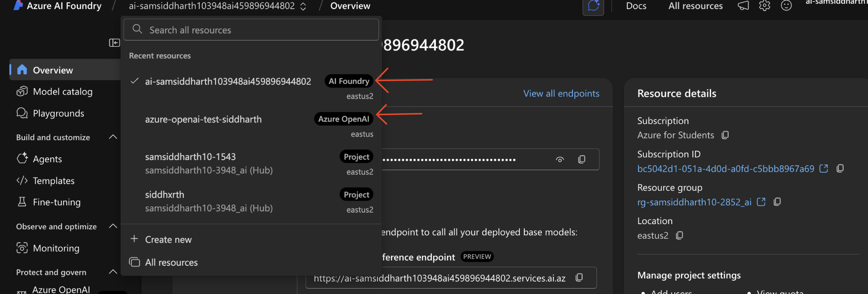This screenshot has height=294, width=868.
Task: Click Create new in the resource list
Action: 168,239
